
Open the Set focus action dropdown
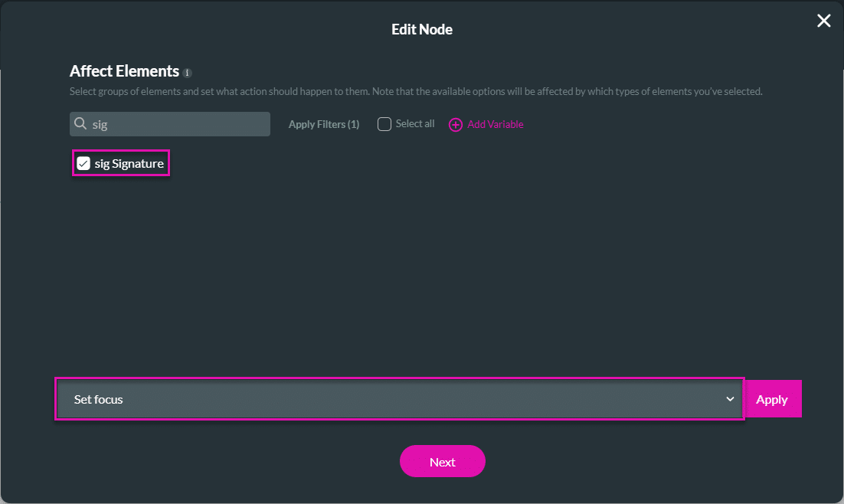click(399, 399)
